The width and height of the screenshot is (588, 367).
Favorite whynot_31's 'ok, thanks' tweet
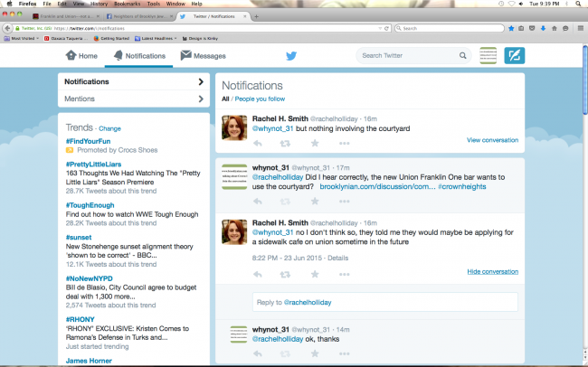click(315, 353)
